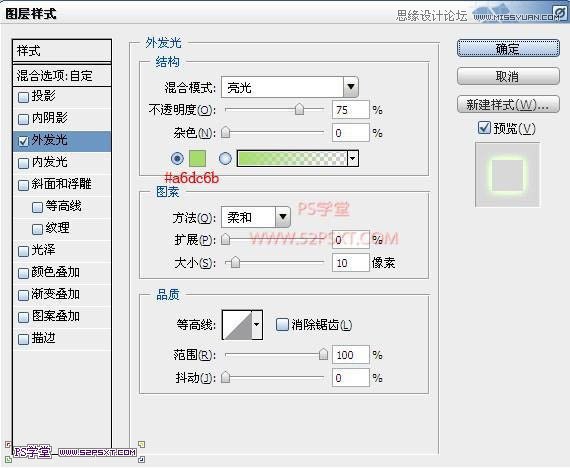The height and width of the screenshot is (468, 570).
Task: Click the range value field showing 100
Action: pos(351,355)
